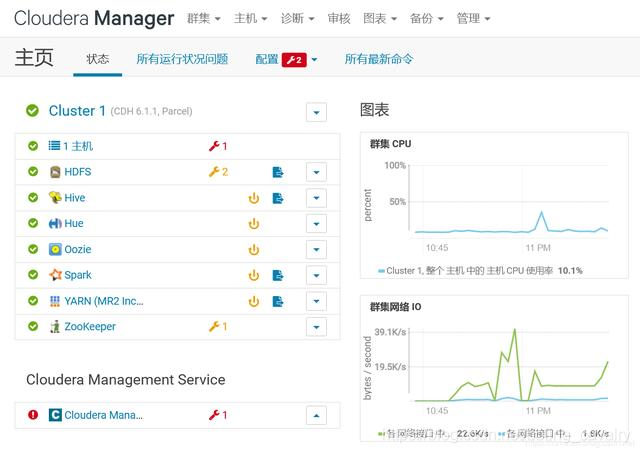The image size is (640, 453).
Task: Open the Hue actions dropdown
Action: pyautogui.click(x=316, y=224)
